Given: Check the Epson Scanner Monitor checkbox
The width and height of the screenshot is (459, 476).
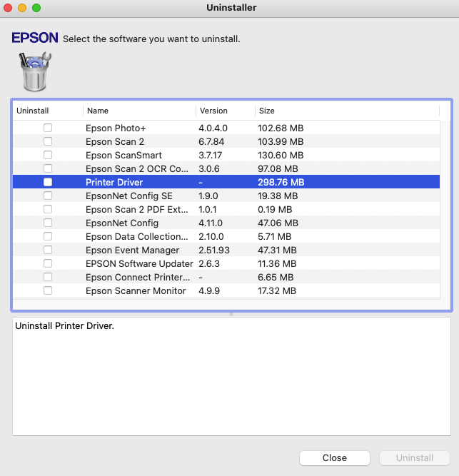Looking at the screenshot, I should [48, 290].
